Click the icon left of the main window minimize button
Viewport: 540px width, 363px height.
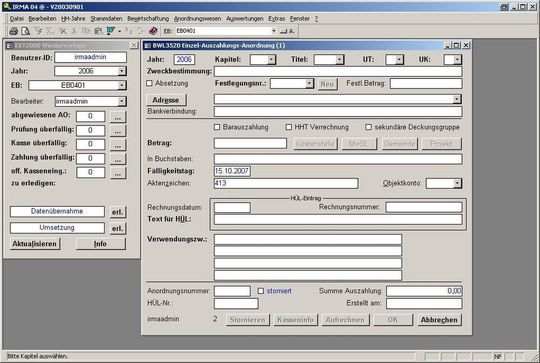(x=504, y=7)
